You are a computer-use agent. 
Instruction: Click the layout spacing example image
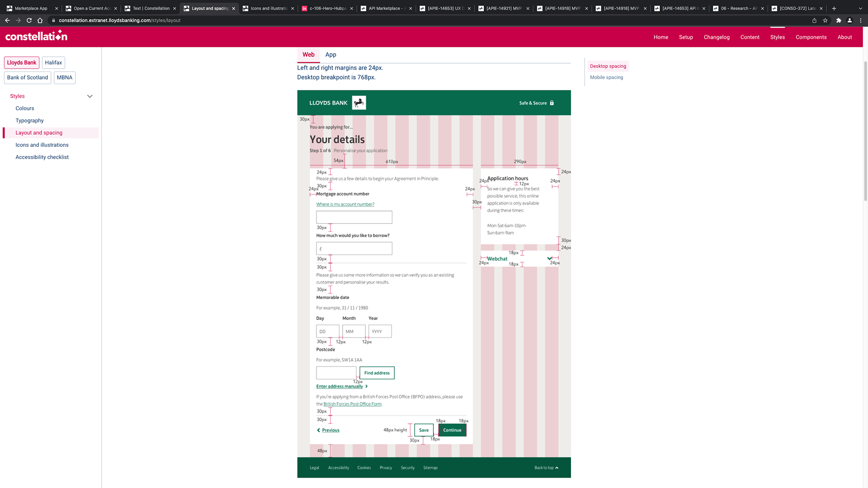point(434,284)
